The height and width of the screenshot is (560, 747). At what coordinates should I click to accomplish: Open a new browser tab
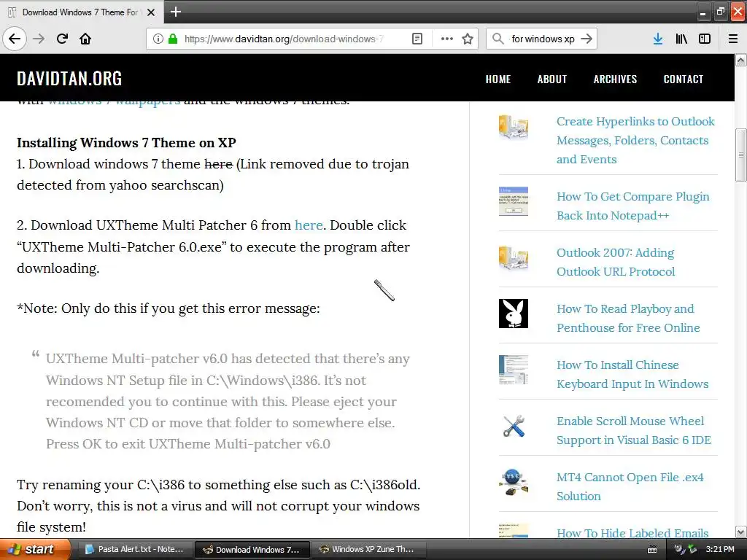tap(175, 12)
